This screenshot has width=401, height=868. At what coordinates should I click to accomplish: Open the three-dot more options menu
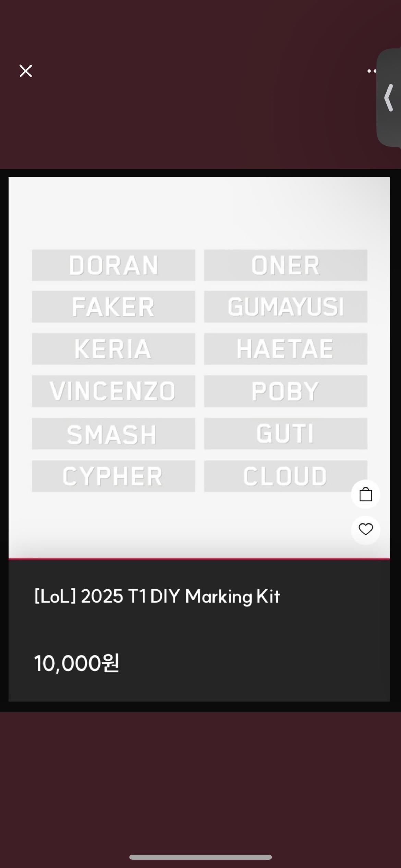(372, 71)
